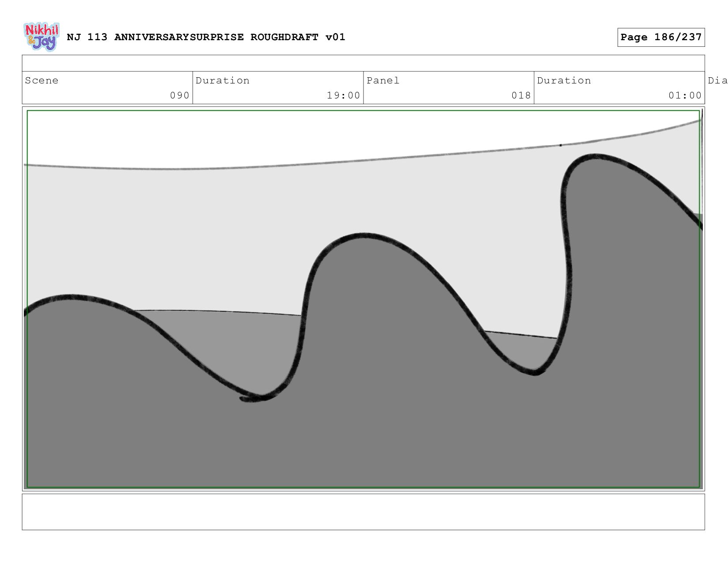Click the scene duration value '19:00'

(343, 95)
